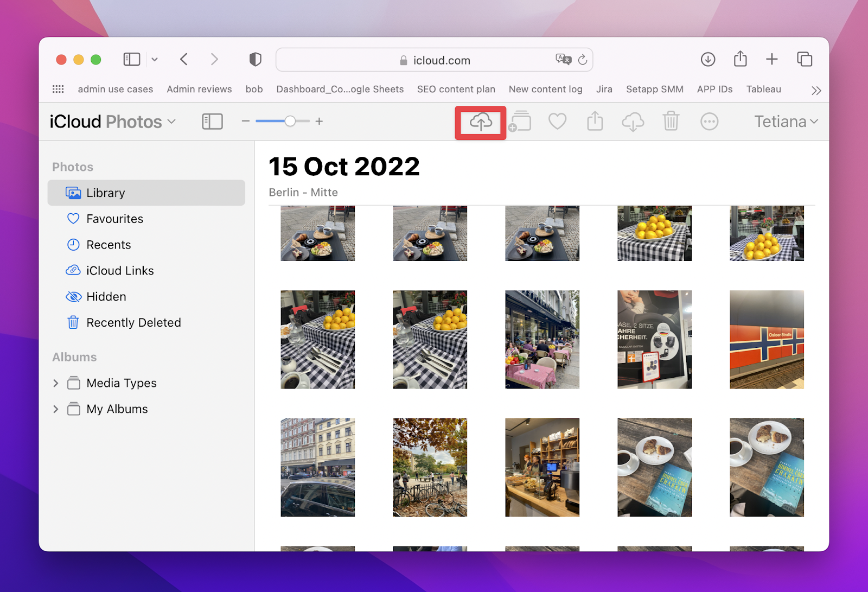
Task: Click the trash delete icon in toolbar
Action: pos(671,121)
